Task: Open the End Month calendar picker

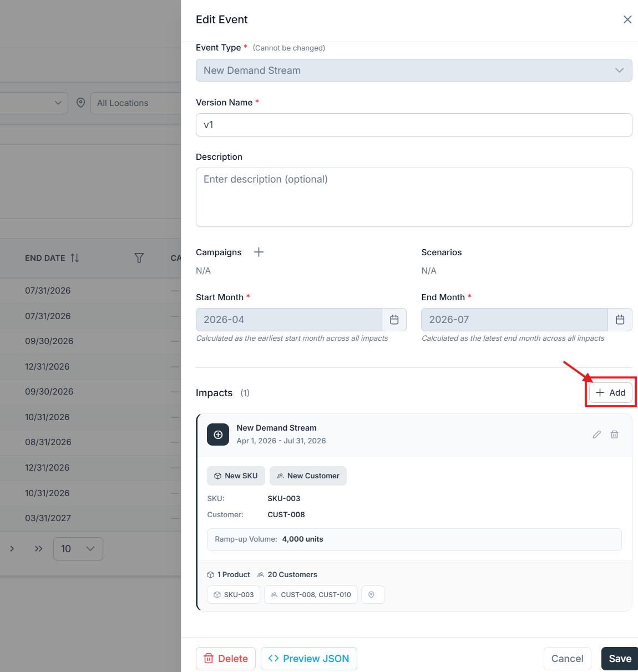Action: pyautogui.click(x=620, y=320)
